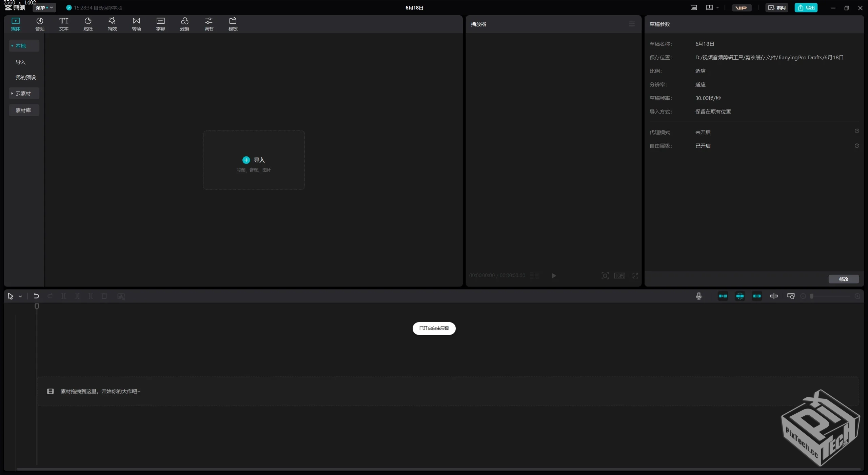The height and width of the screenshot is (475, 868).
Task: Click the timeline zoom-to-fit ruler icon
Action: pos(791,296)
